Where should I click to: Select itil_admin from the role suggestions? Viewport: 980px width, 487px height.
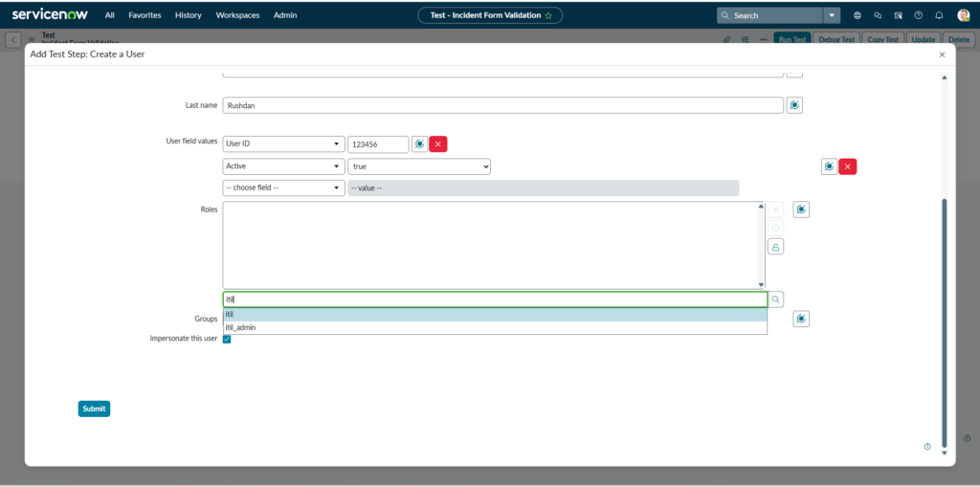[x=241, y=327]
